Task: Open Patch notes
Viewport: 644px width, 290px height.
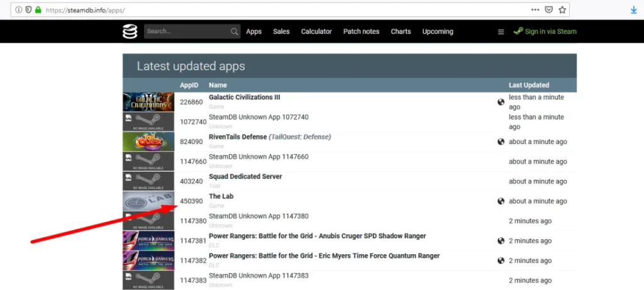Action: [362, 31]
